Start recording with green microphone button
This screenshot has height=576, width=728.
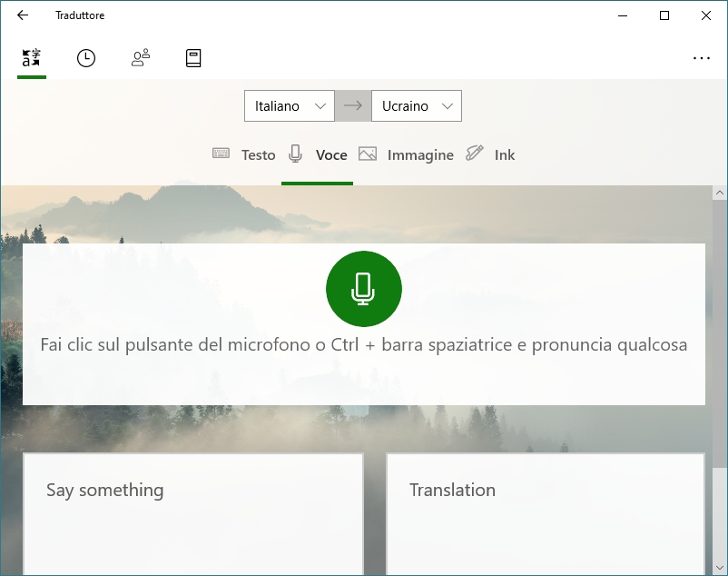(363, 289)
